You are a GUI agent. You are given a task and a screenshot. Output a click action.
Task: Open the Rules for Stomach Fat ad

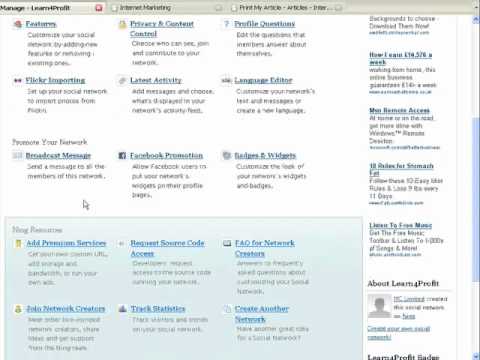pos(401,169)
